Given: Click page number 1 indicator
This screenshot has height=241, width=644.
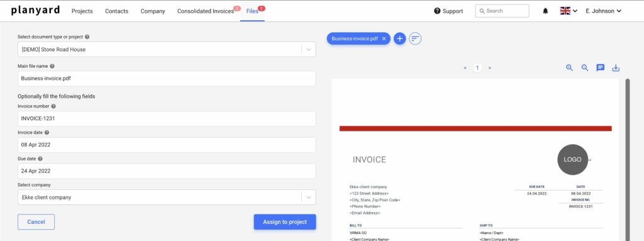Looking at the screenshot, I should tap(477, 68).
